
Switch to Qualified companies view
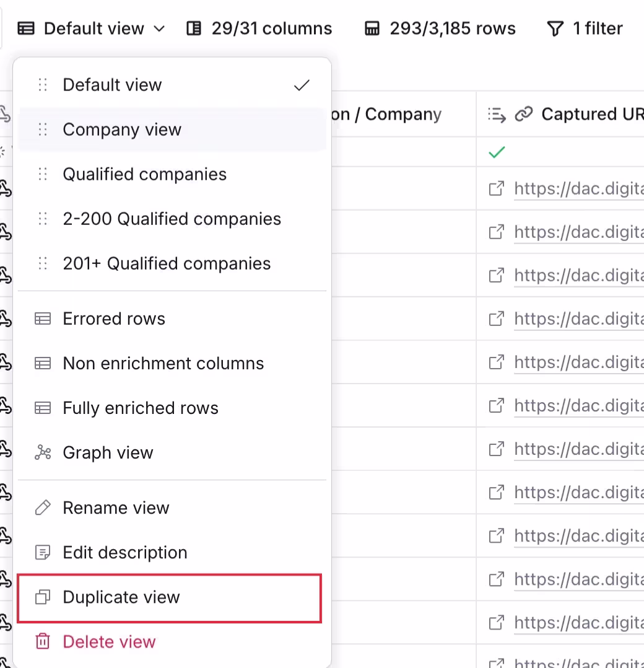[172, 174]
